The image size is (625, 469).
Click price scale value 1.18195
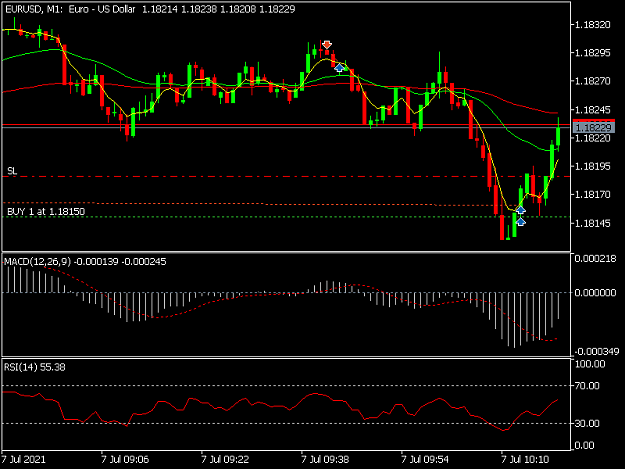(x=593, y=166)
